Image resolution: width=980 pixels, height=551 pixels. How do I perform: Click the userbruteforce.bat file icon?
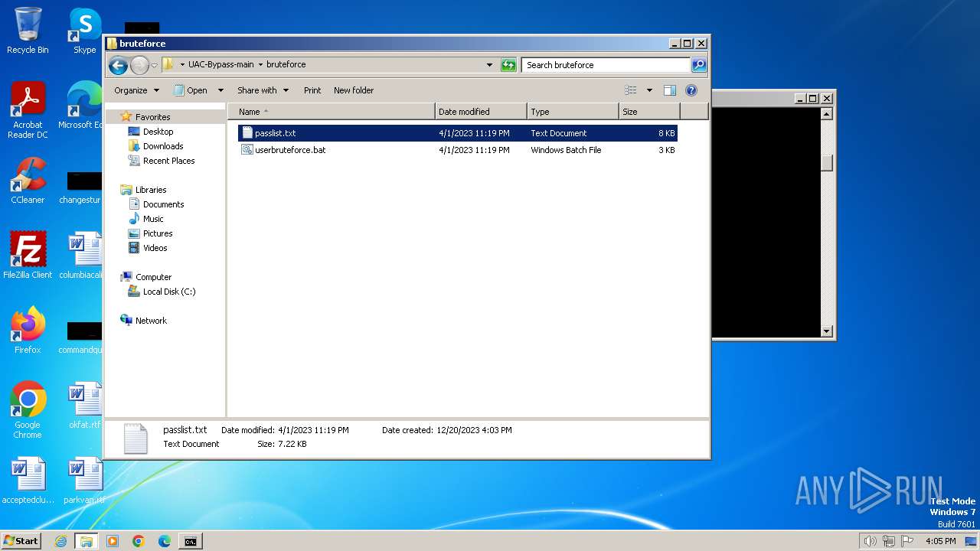click(247, 150)
